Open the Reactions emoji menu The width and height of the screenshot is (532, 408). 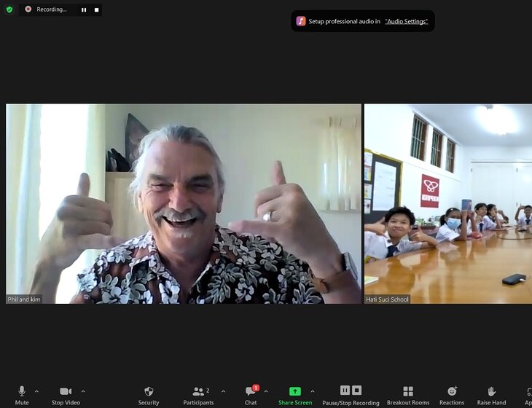click(x=452, y=395)
